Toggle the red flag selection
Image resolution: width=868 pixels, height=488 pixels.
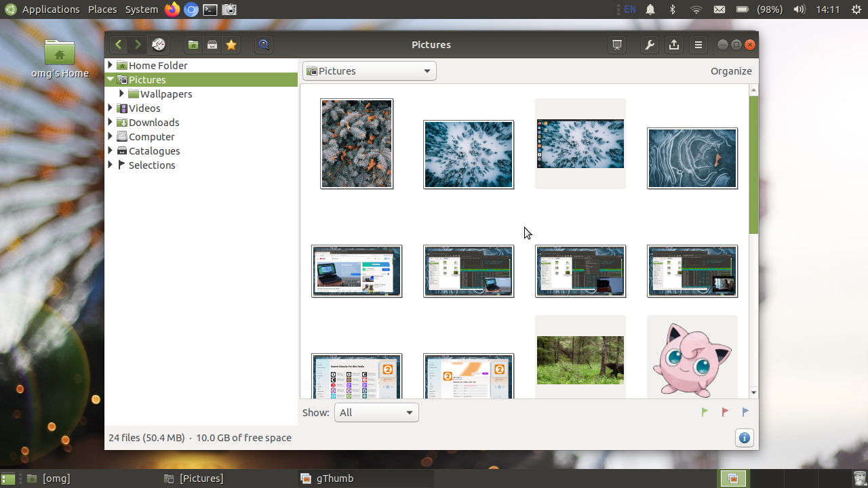coord(725,412)
